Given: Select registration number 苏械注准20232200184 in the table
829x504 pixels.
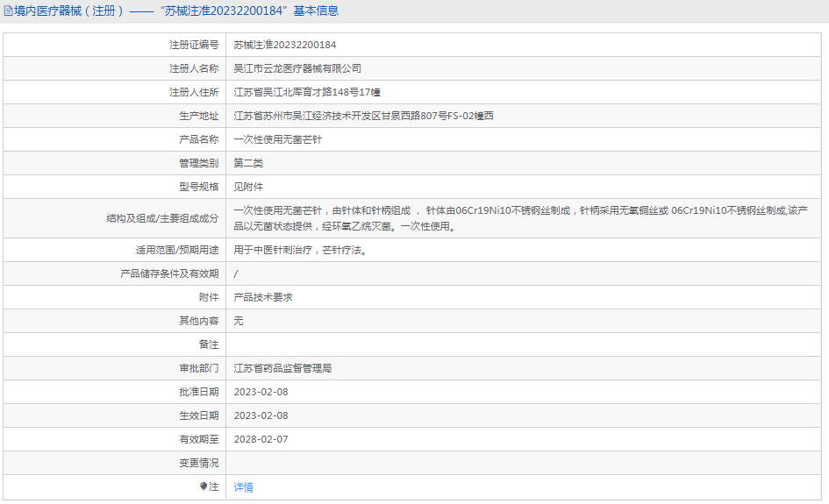Looking at the screenshot, I should pos(285,45).
